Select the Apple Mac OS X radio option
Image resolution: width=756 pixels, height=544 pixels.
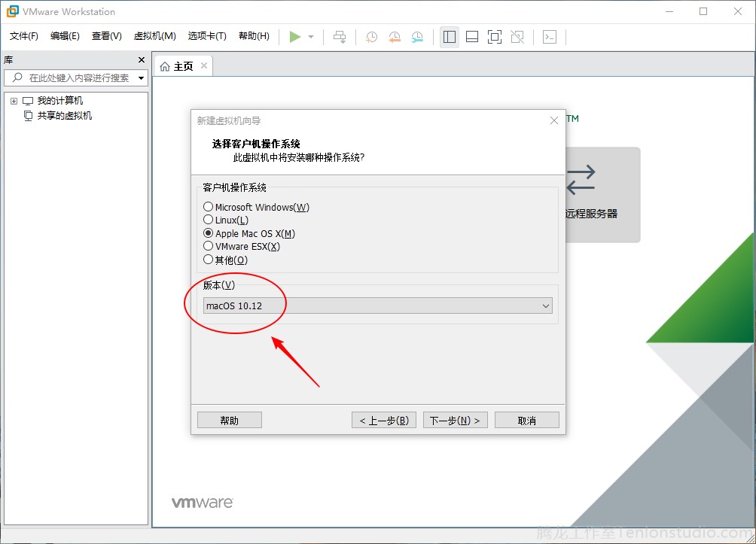point(209,233)
